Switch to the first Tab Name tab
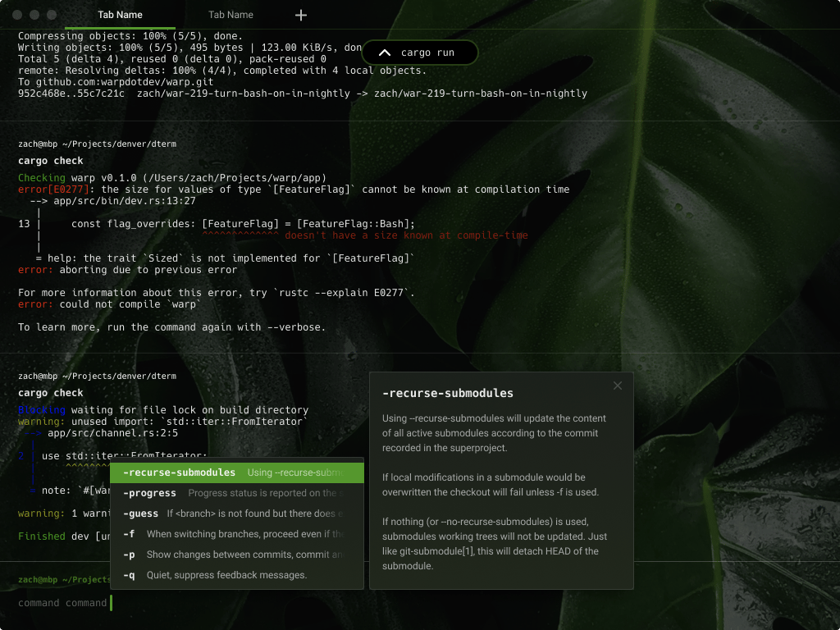Screen dimensions: 840x630 point(120,15)
